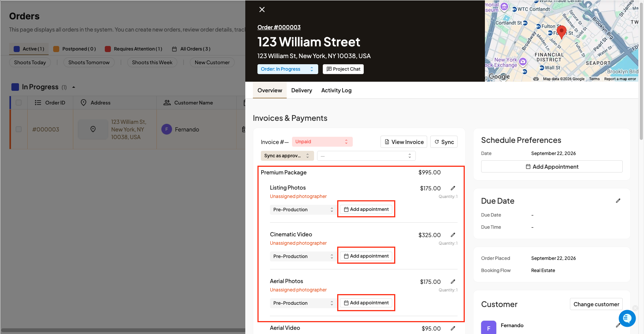The image size is (644, 334).
Task: Collapse the In Progress orders group
Action: (x=74, y=87)
